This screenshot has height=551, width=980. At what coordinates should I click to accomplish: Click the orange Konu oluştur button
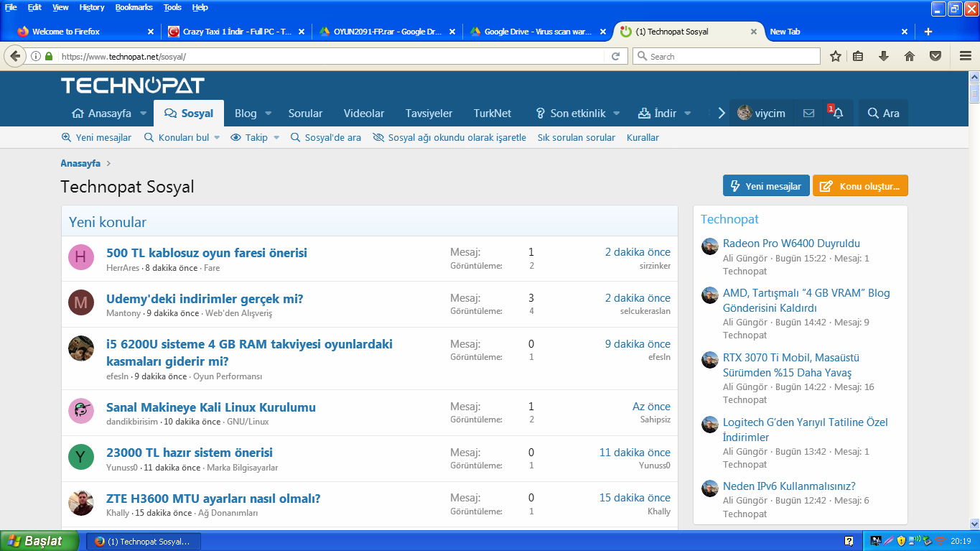click(x=860, y=186)
